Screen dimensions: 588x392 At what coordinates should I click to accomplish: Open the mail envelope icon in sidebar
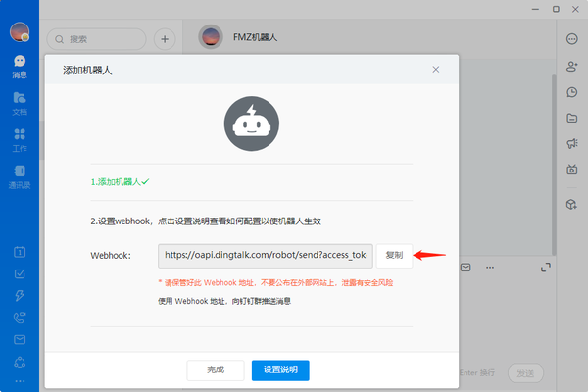pyautogui.click(x=19, y=340)
